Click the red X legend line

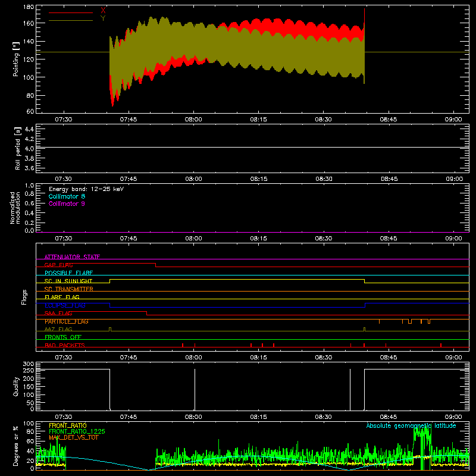70,12
